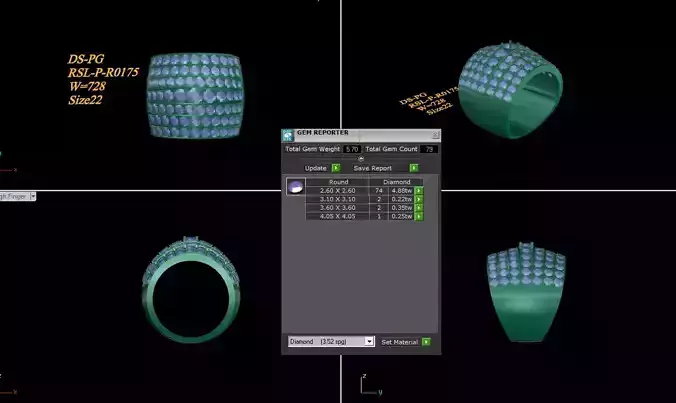Click the Update label
This screenshot has width=676, height=403.
(316, 168)
